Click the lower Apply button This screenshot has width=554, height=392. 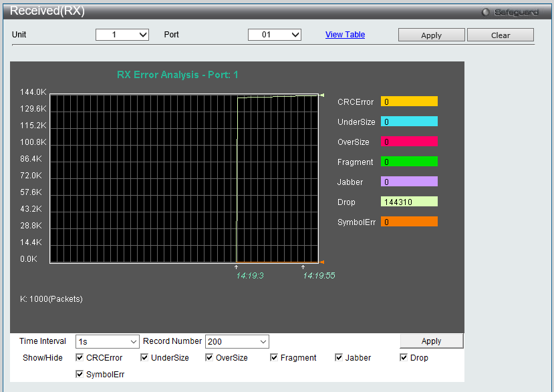point(431,341)
